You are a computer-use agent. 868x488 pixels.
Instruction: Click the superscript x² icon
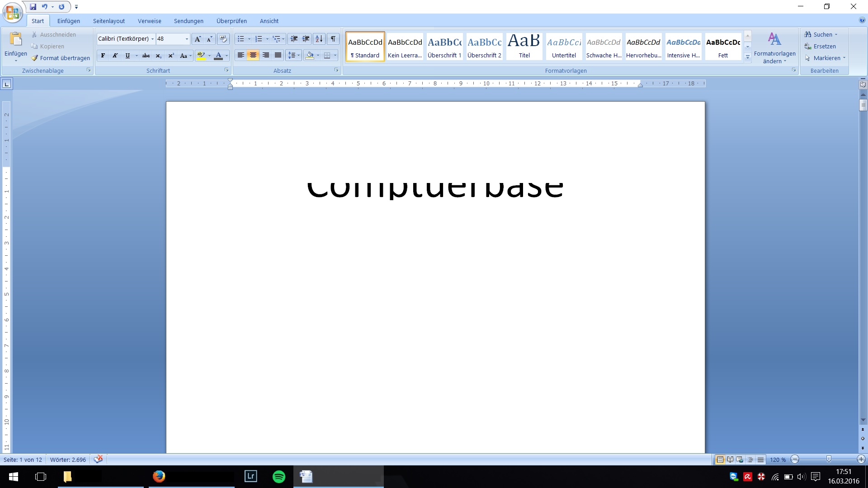click(x=171, y=56)
